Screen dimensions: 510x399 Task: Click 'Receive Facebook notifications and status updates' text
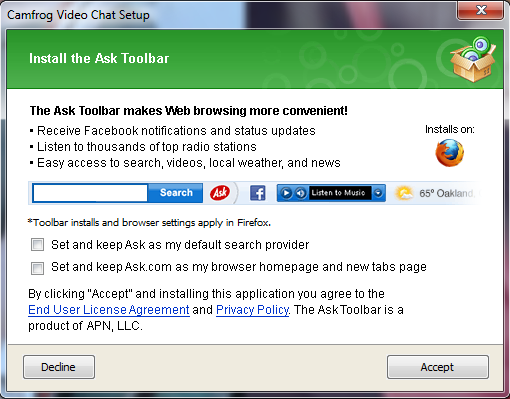click(x=176, y=131)
